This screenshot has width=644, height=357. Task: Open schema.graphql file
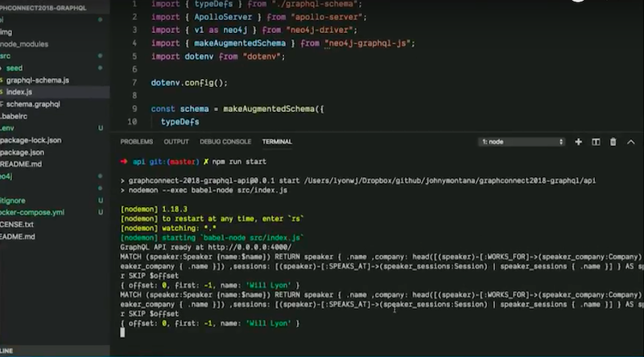33,104
